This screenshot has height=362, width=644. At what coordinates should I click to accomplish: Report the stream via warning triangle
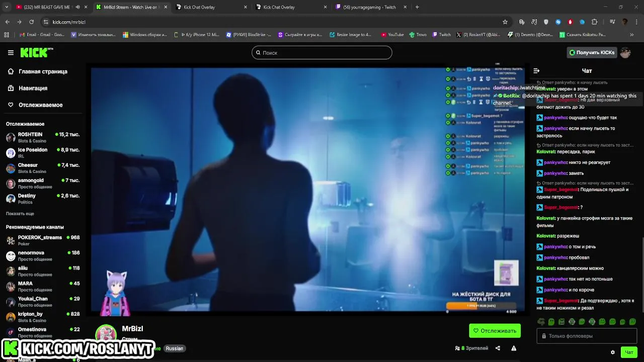click(514, 348)
